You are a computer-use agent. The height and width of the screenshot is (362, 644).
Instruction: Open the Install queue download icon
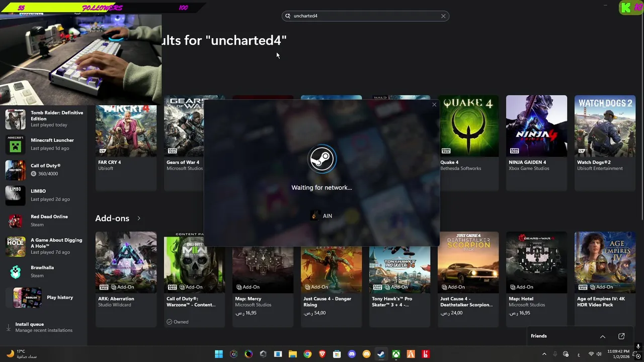click(9, 327)
